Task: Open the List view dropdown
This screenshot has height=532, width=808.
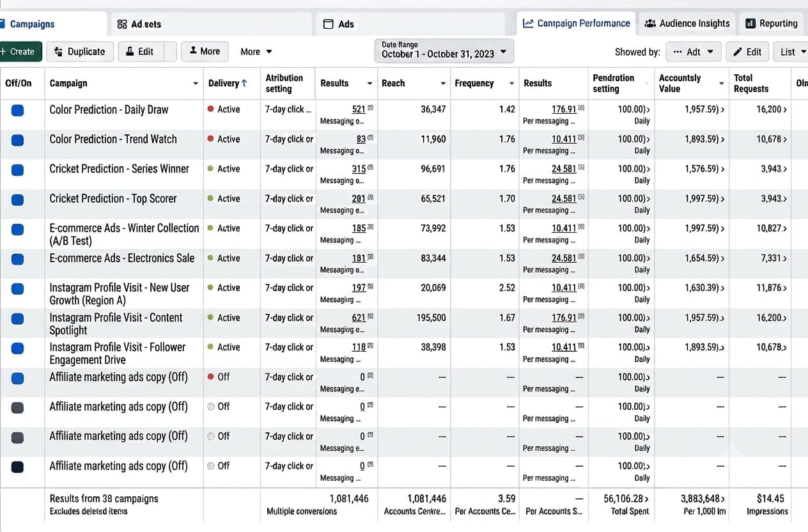Action: [791, 52]
